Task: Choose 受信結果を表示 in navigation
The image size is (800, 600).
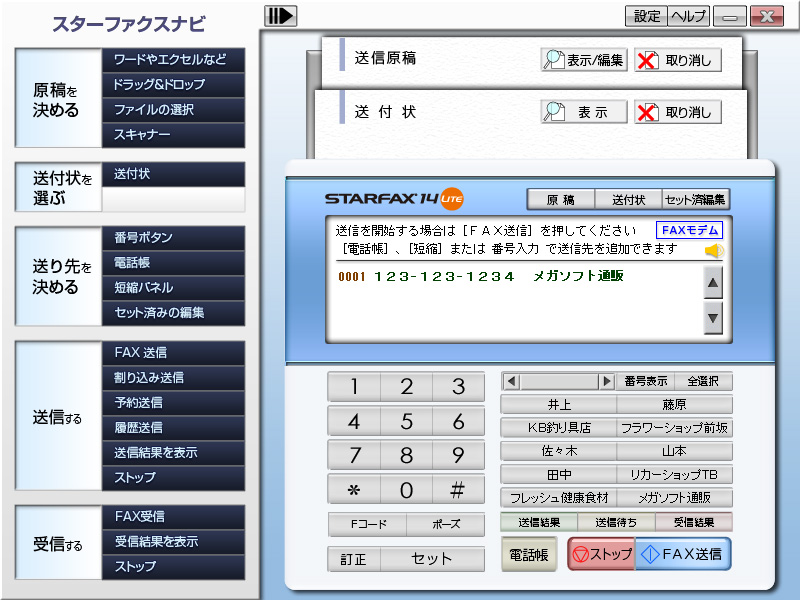Action: (173, 542)
